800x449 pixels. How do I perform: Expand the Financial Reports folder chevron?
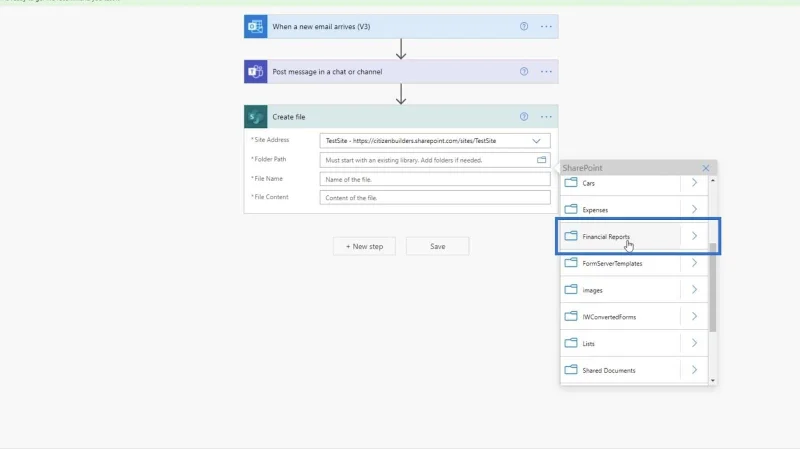tap(694, 236)
